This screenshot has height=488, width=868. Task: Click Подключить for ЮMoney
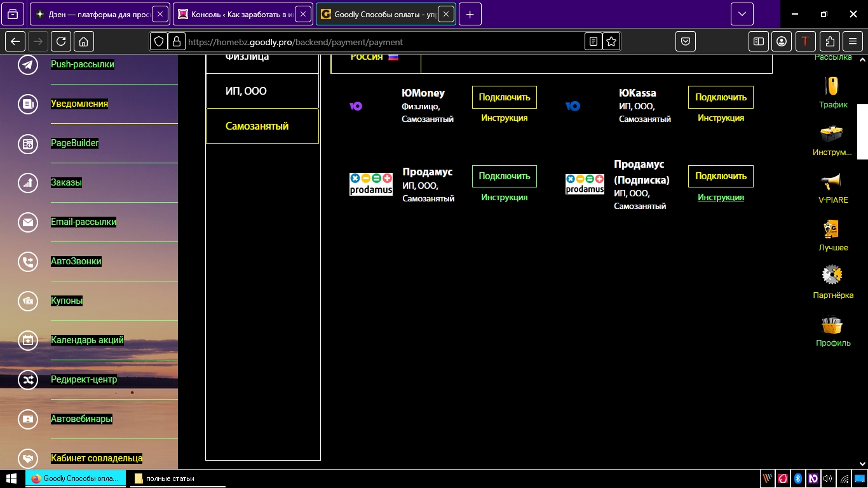pyautogui.click(x=505, y=97)
